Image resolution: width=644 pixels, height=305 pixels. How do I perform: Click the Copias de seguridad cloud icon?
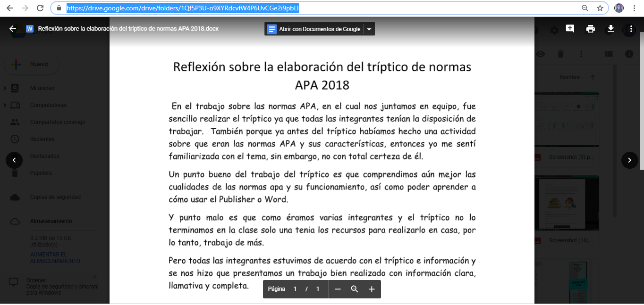[x=15, y=197]
